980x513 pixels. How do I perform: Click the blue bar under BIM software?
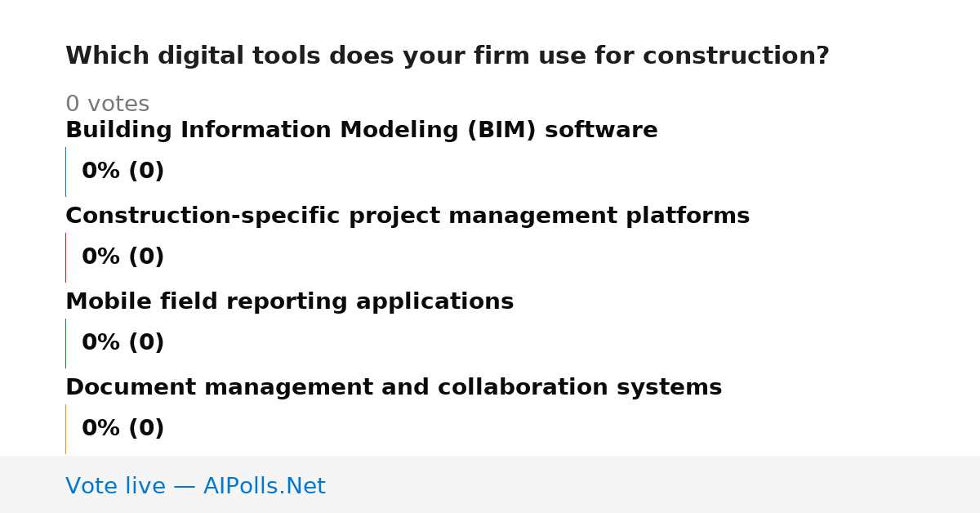click(x=65, y=172)
